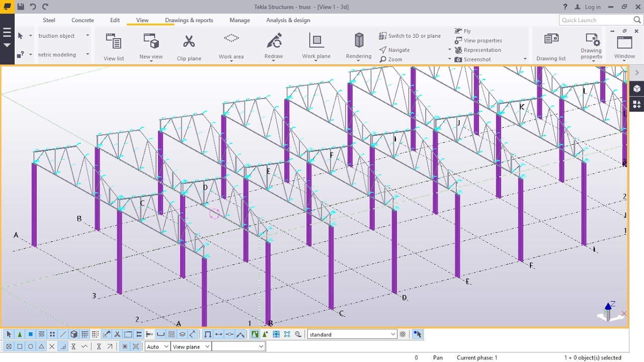Open the Rendering options
The height and width of the screenshot is (362, 644).
tap(359, 46)
